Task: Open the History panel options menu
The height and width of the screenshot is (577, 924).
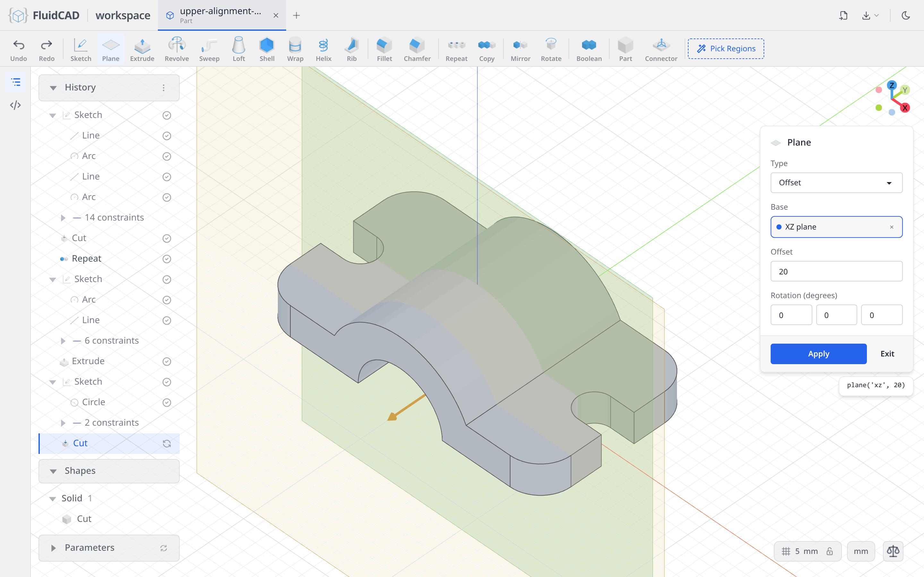Action: click(163, 88)
